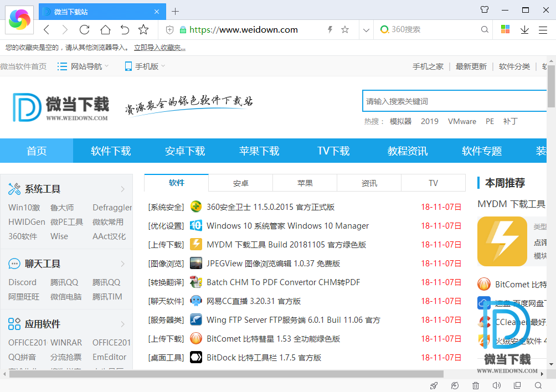
Task: Open 教程资讯 navigation item
Action: [408, 151]
